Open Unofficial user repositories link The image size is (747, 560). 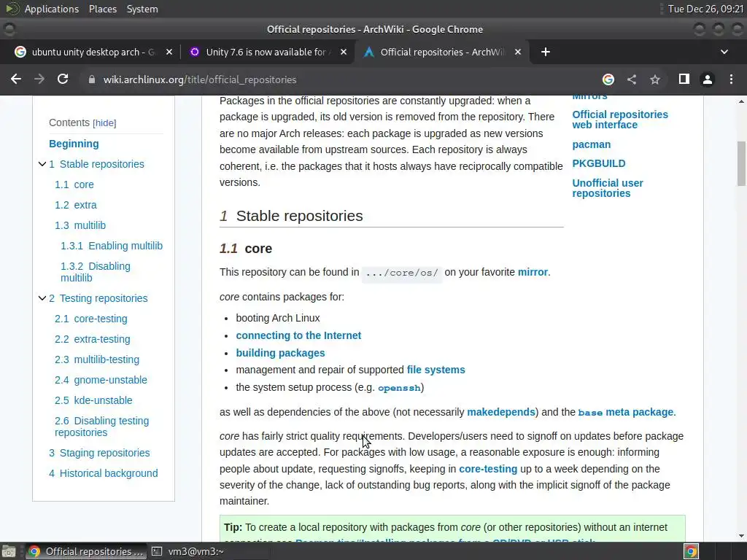point(608,188)
